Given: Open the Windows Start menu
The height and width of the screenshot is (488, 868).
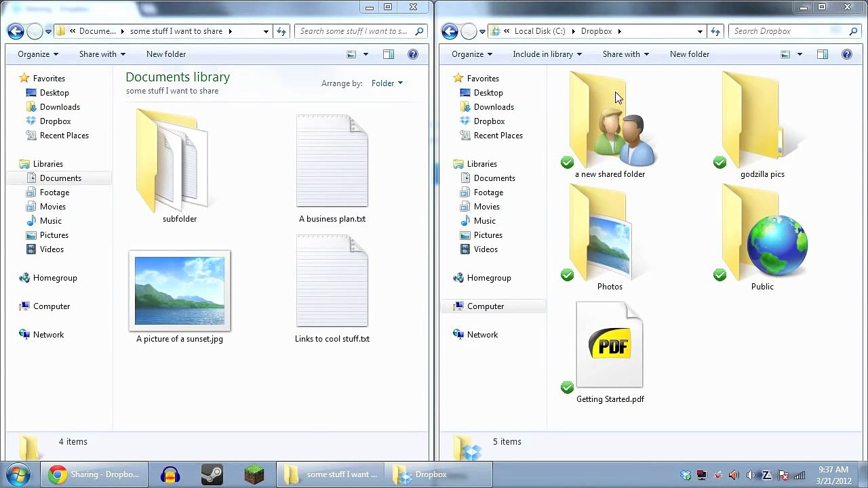Looking at the screenshot, I should [x=18, y=474].
